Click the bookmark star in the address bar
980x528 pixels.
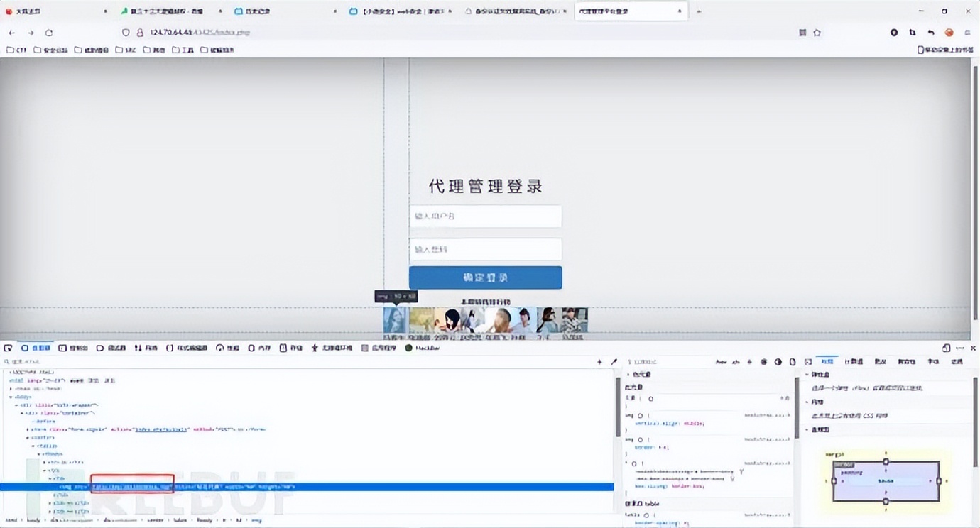(817, 32)
